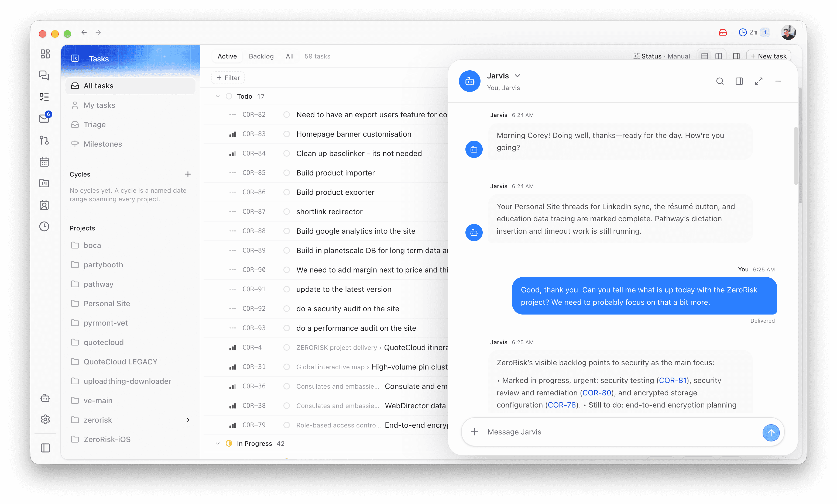Open the settings gear icon
The image size is (837, 504).
click(45, 419)
